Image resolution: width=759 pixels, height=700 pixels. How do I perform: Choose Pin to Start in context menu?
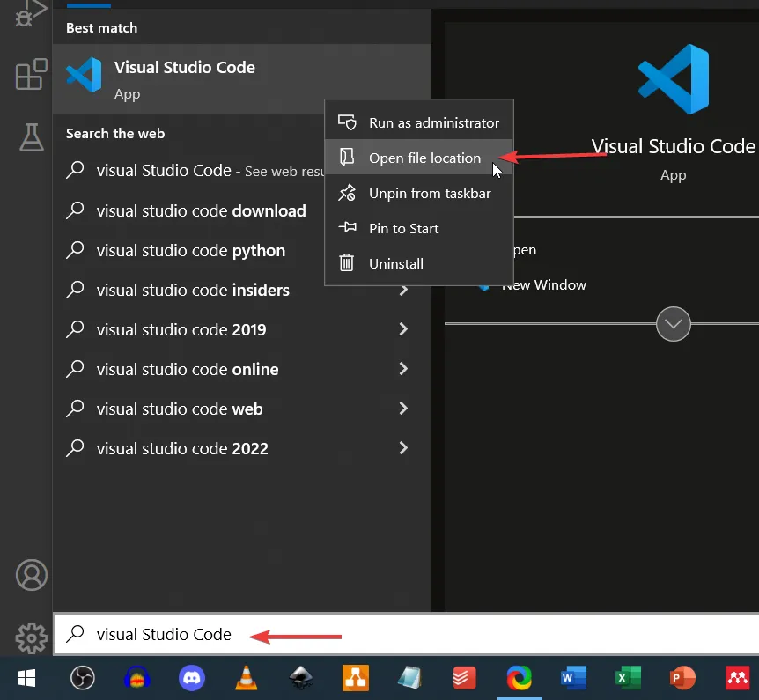(x=419, y=228)
